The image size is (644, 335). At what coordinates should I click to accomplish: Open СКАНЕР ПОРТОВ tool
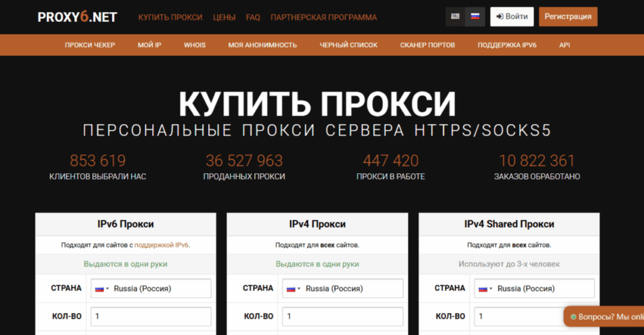tap(428, 45)
